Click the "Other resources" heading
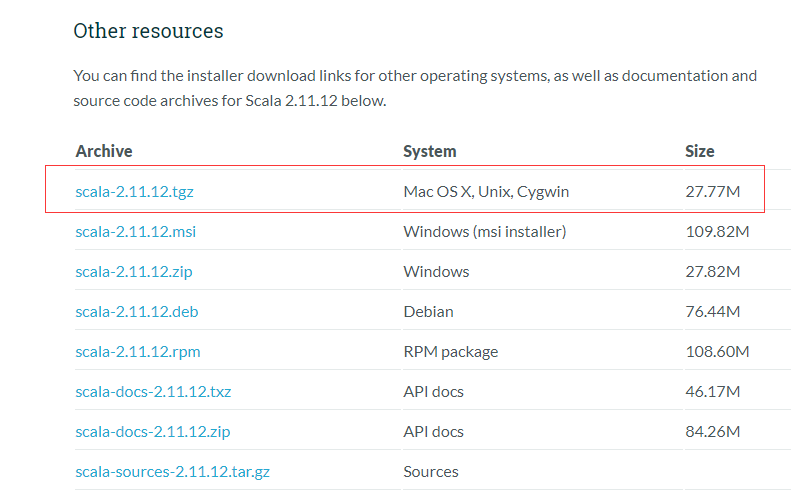This screenshot has width=791, height=497. click(x=148, y=31)
